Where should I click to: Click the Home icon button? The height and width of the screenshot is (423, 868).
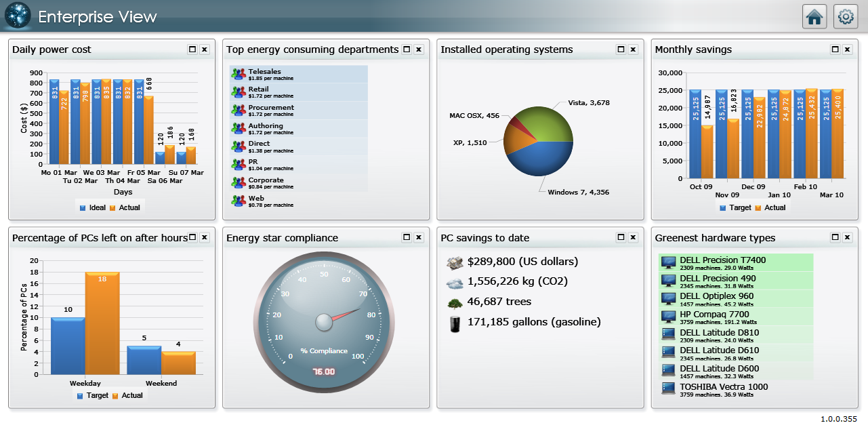click(814, 17)
